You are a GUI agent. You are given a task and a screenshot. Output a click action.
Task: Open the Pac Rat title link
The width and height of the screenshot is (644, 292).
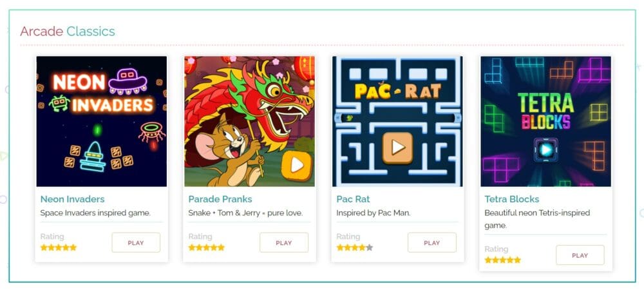[x=353, y=199]
